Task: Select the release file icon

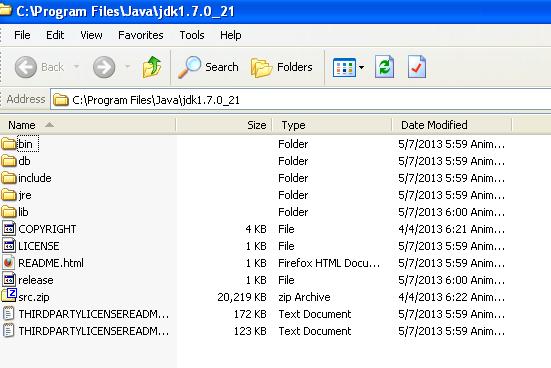Action: [9, 279]
